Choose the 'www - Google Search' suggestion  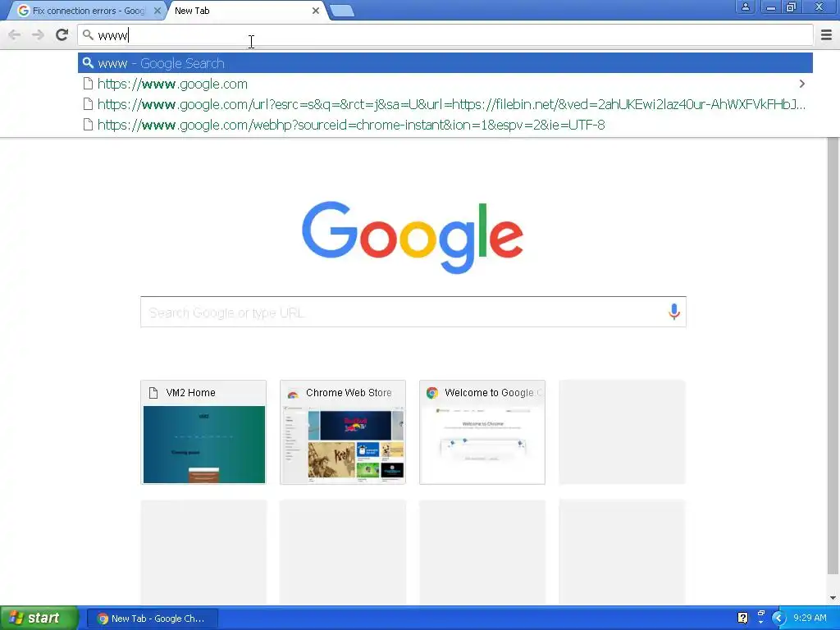click(x=445, y=63)
